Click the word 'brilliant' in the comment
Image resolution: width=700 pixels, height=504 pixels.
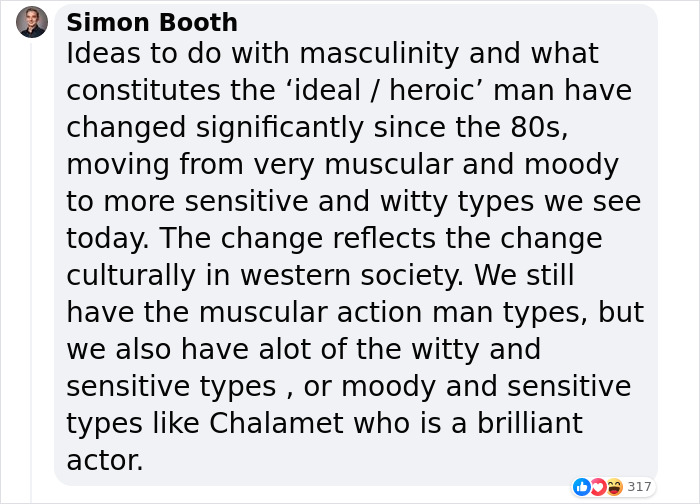tap(530, 423)
